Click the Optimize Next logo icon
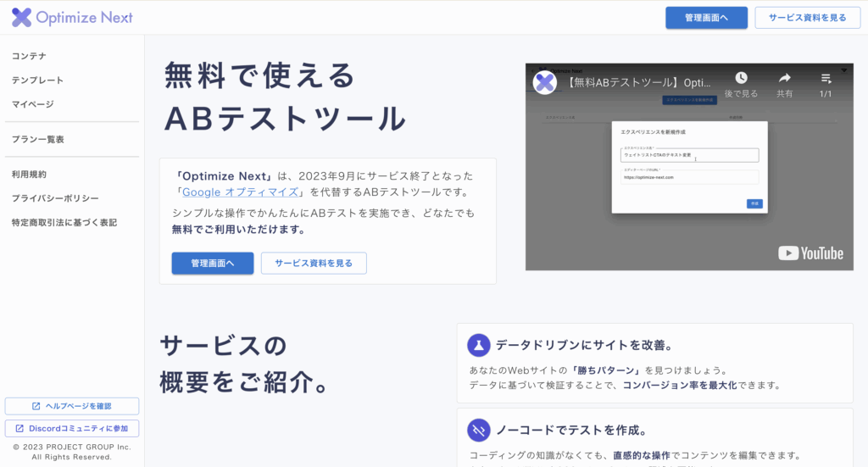The image size is (868, 467). pos(22,17)
